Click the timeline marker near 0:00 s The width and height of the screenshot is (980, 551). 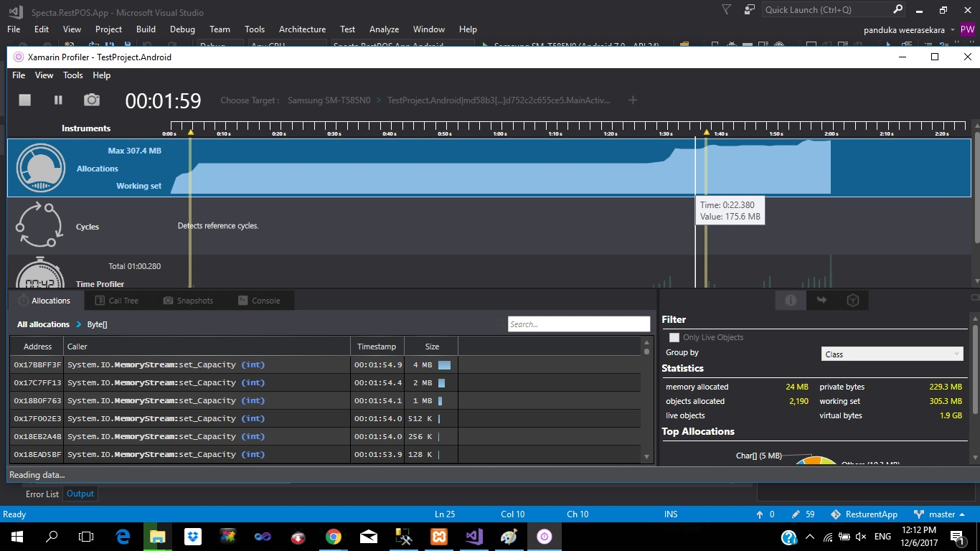tap(191, 133)
